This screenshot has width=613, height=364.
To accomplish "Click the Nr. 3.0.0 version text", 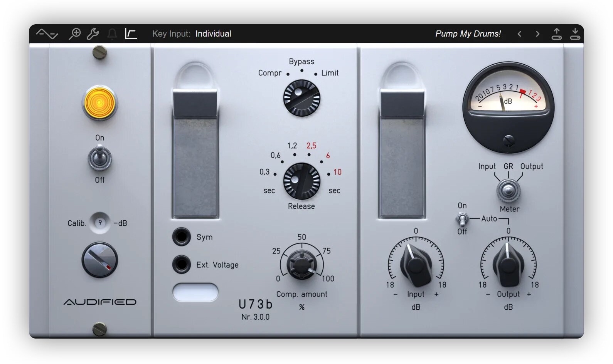I will pyautogui.click(x=255, y=317).
